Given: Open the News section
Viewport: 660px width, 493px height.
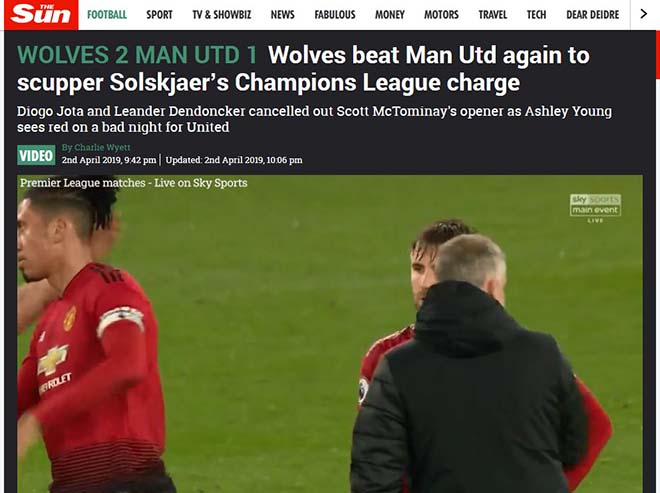Looking at the screenshot, I should [x=282, y=15].
